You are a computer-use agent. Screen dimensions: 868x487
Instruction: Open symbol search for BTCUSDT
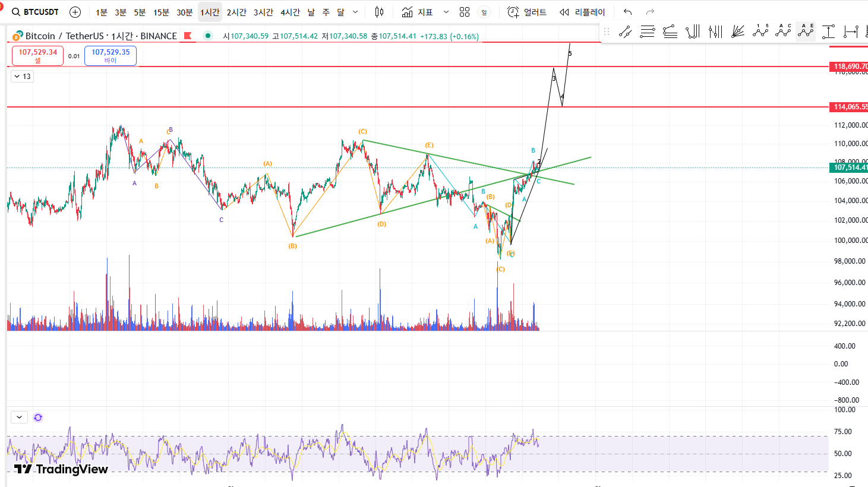tap(36, 12)
